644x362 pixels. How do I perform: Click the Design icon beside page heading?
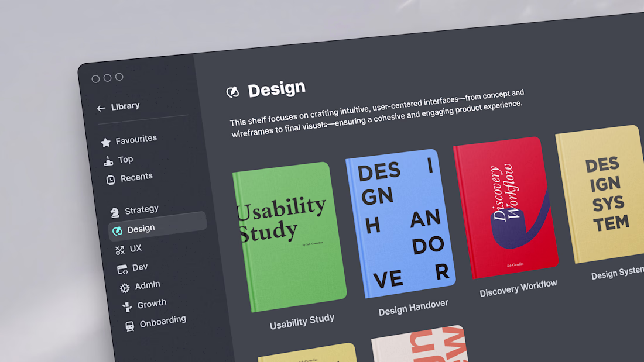pyautogui.click(x=232, y=92)
